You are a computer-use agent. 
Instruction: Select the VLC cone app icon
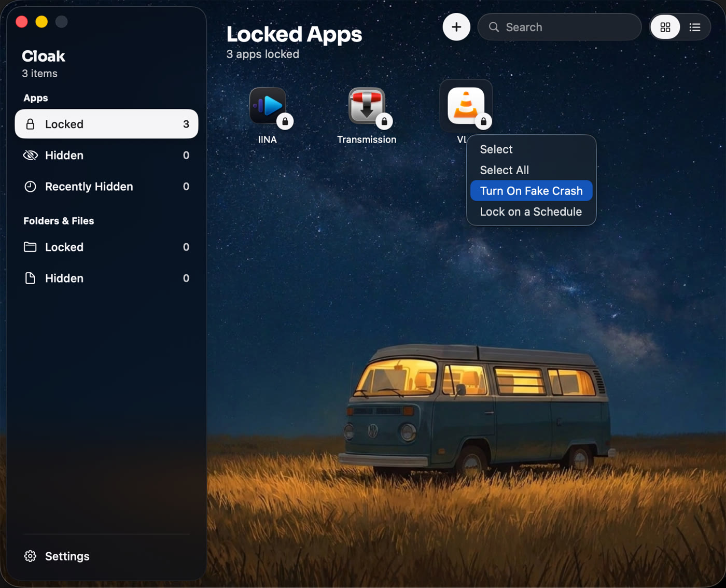(x=466, y=106)
